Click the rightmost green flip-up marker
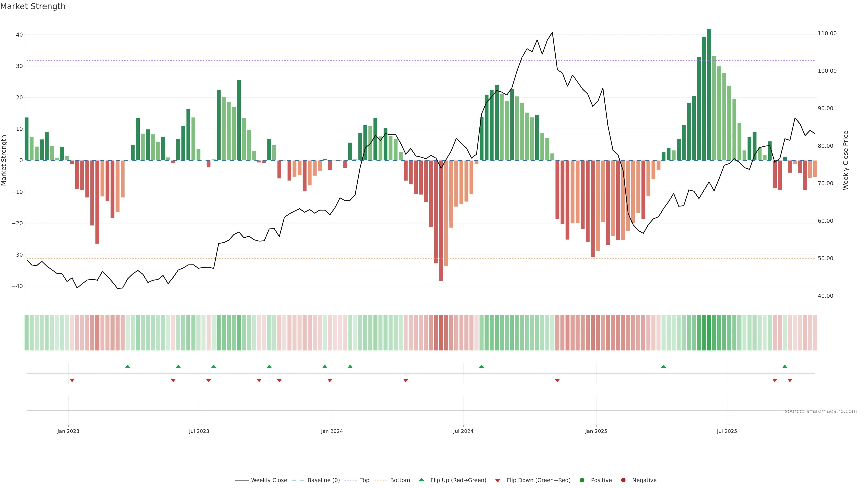868x488 pixels. click(785, 366)
